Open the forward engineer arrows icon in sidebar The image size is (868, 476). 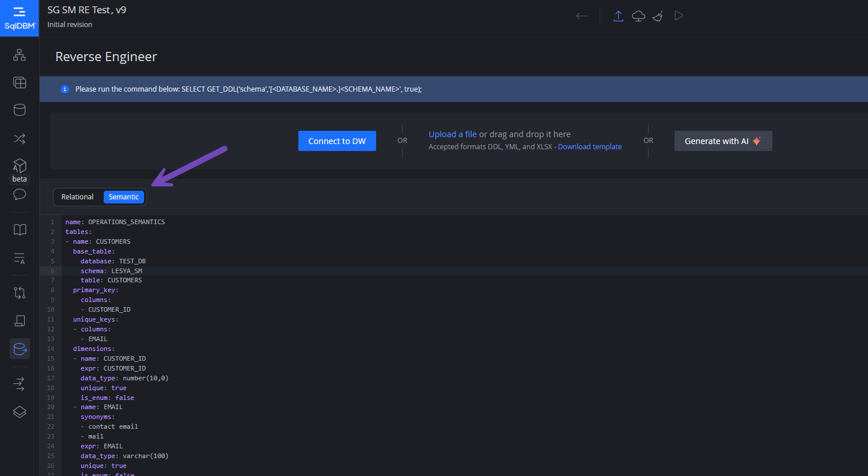pos(20,384)
